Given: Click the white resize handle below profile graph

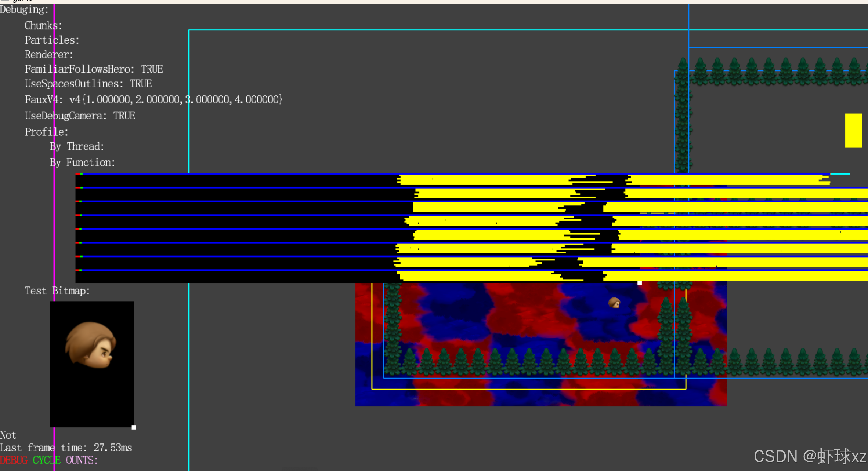Looking at the screenshot, I should (x=640, y=283).
